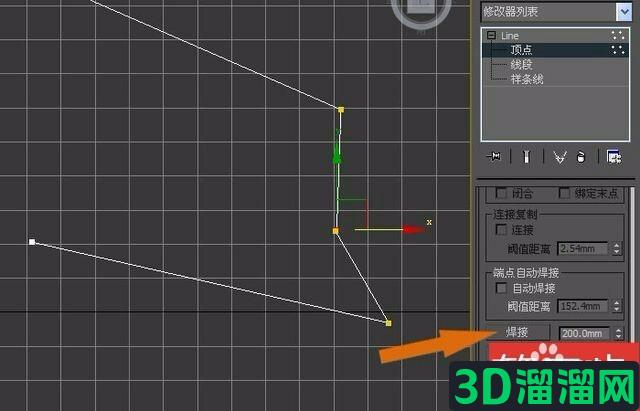640x411 pixels.
Task: Select the 顶点 sub-object level
Action: point(521,50)
